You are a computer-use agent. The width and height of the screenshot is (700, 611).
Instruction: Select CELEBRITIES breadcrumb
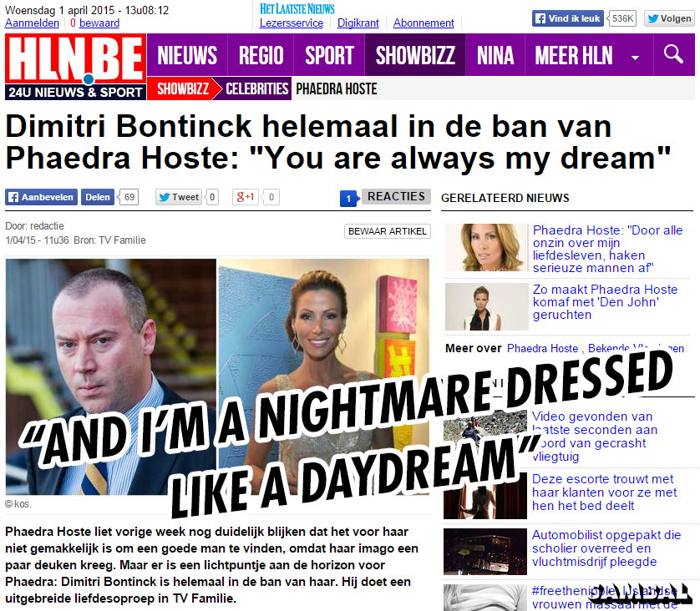(256, 88)
